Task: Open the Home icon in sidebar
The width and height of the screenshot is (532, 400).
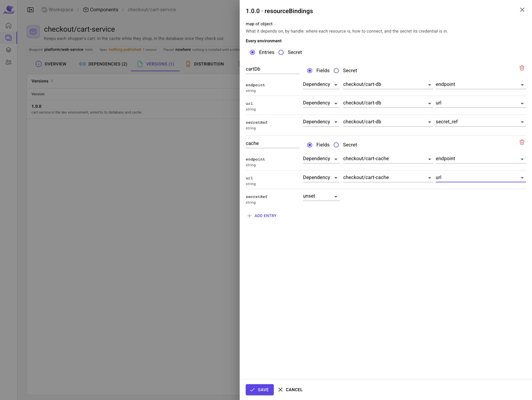Action: [9, 26]
